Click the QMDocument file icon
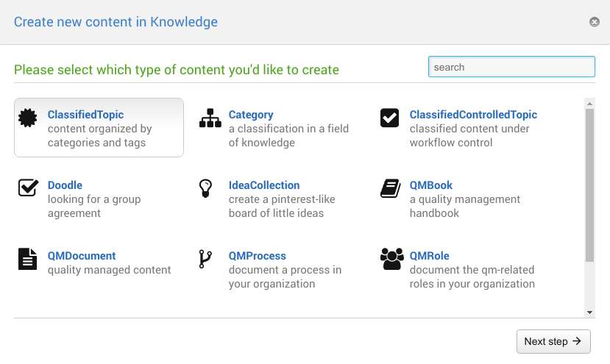This screenshot has height=364, width=610. click(x=27, y=259)
